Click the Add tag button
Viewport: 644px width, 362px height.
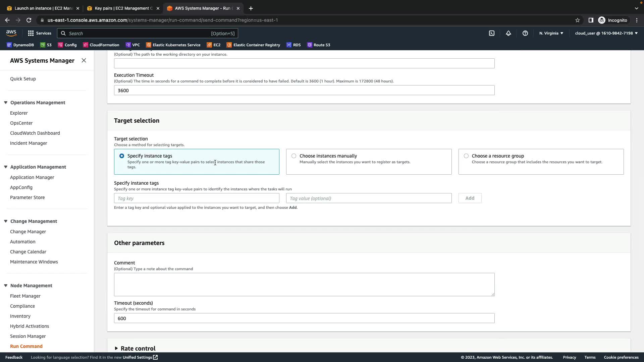(x=470, y=198)
